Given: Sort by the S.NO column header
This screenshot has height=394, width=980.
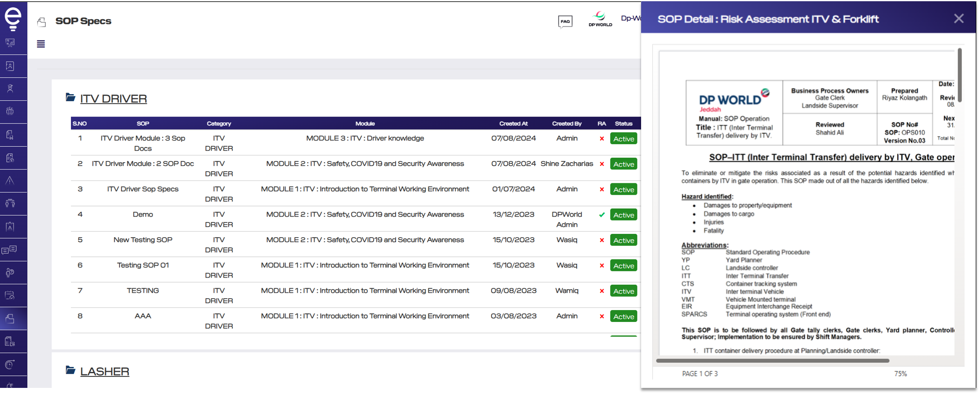Looking at the screenshot, I should coord(80,123).
